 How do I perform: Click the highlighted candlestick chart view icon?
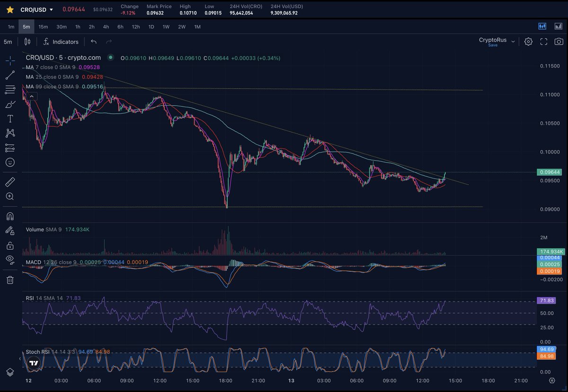[x=542, y=27]
